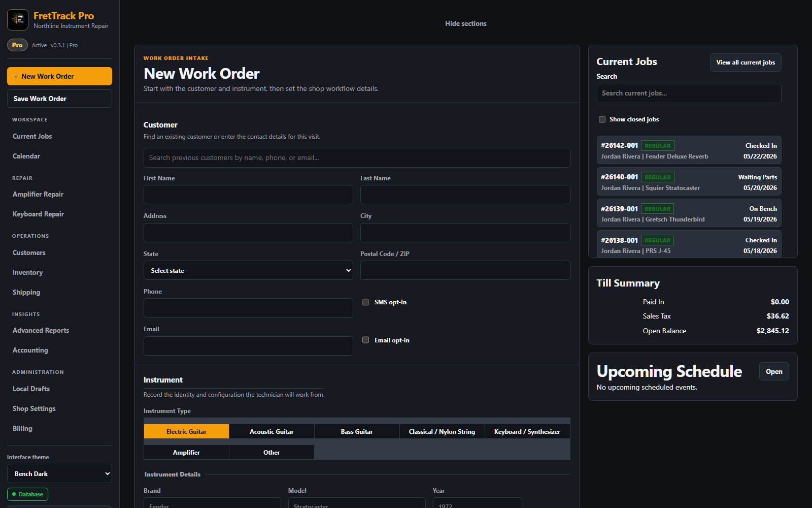This screenshot has width=812, height=508.
Task: Select Classical / Nylon String type
Action: pos(442,431)
